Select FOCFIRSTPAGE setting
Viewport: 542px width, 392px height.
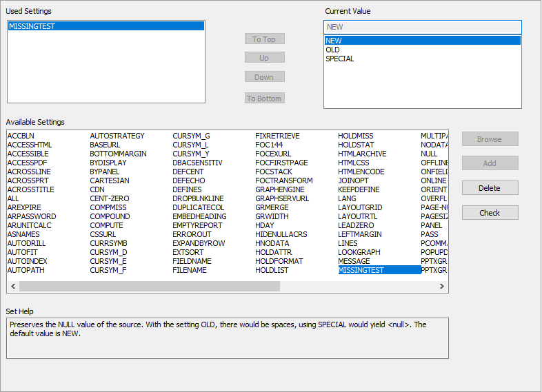281,163
